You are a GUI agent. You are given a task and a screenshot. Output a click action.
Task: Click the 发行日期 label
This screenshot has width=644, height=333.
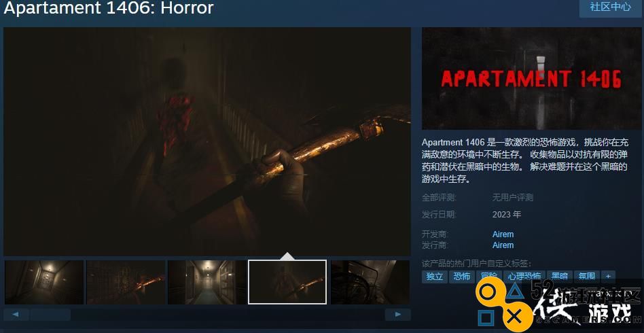pyautogui.click(x=439, y=215)
